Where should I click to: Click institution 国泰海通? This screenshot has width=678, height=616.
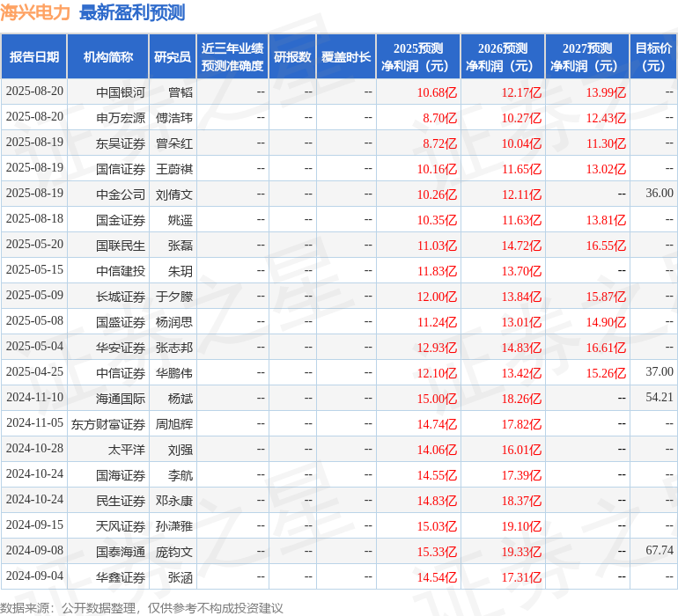121,551
